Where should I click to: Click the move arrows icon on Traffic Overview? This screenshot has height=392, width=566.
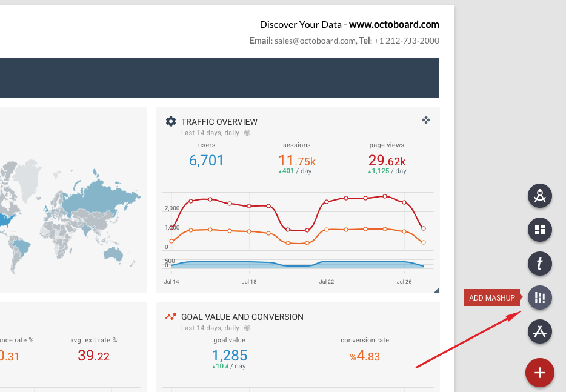coord(426,120)
